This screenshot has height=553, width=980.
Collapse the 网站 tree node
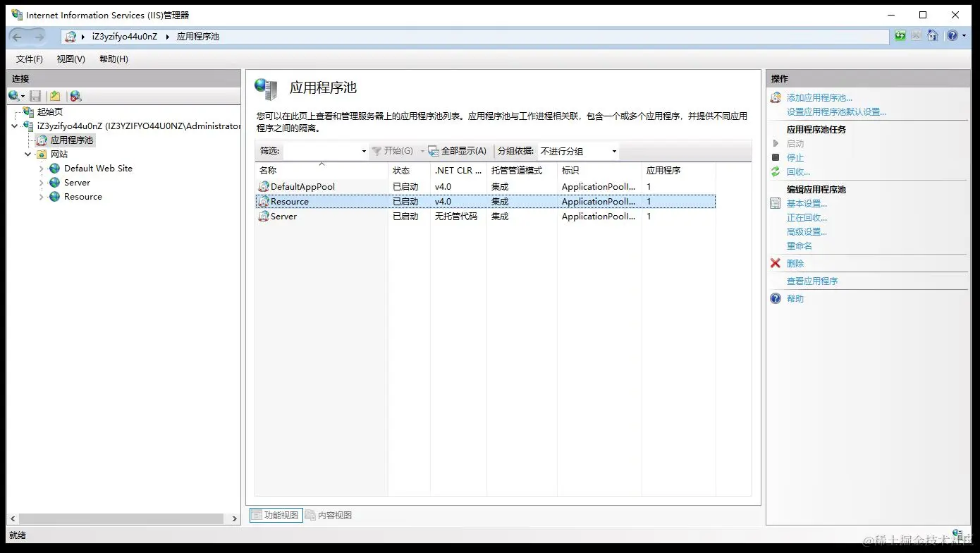coord(28,154)
